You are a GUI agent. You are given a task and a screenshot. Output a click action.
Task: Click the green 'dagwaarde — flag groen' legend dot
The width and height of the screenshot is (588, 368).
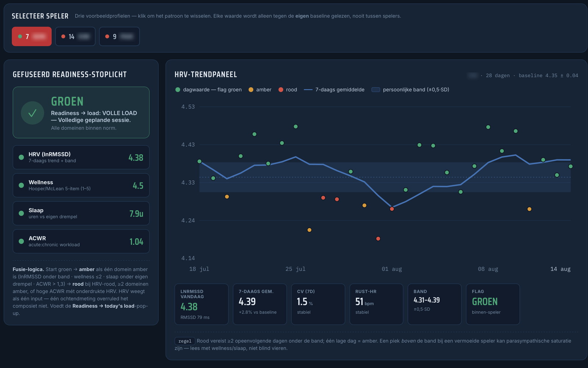click(x=178, y=89)
